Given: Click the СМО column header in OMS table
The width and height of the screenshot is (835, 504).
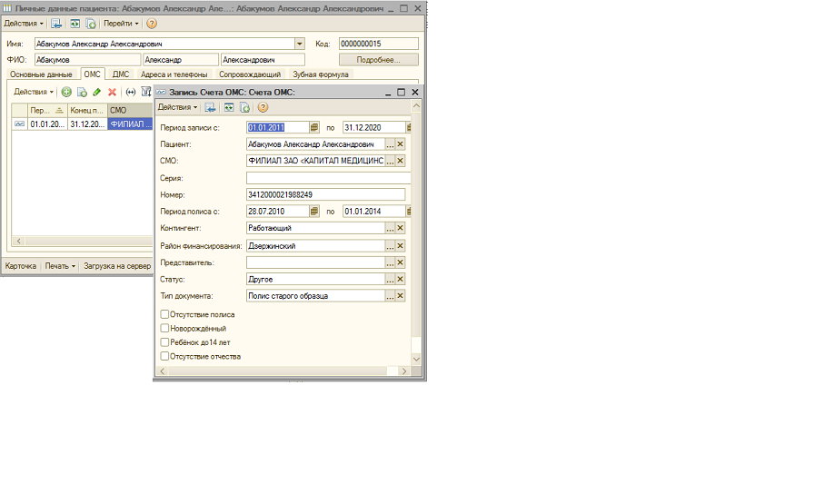Looking at the screenshot, I should (x=131, y=110).
